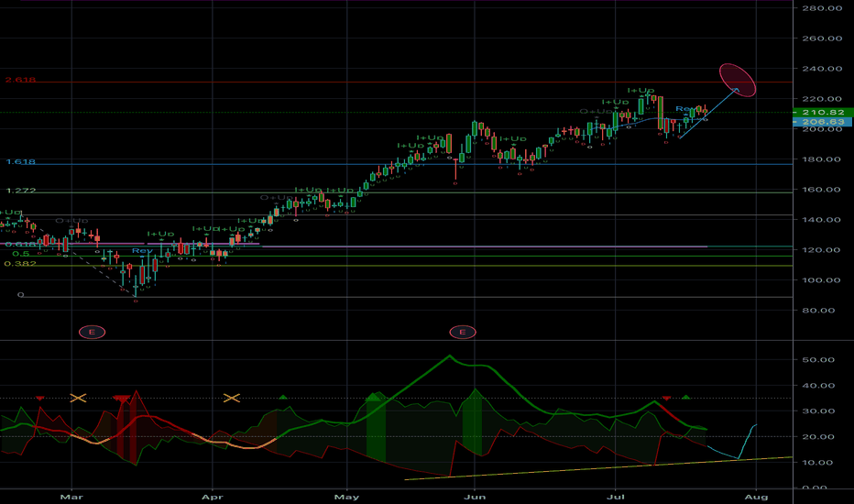The width and height of the screenshot is (854, 504).
Task: Click the 10.00 indicator axis value
Action: 818,463
